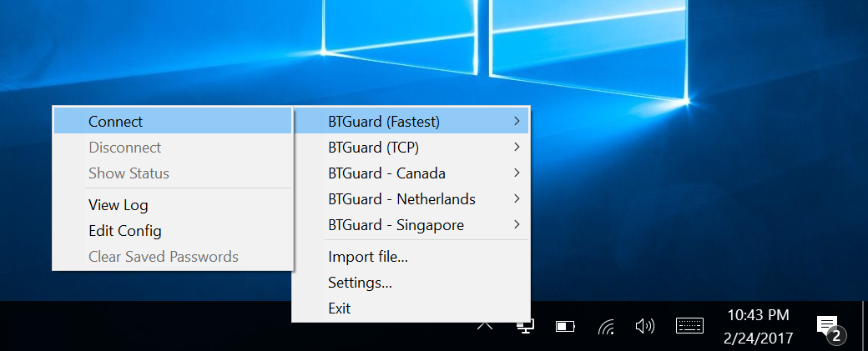
Task: Choose Connect in the submenu
Action: [x=115, y=122]
